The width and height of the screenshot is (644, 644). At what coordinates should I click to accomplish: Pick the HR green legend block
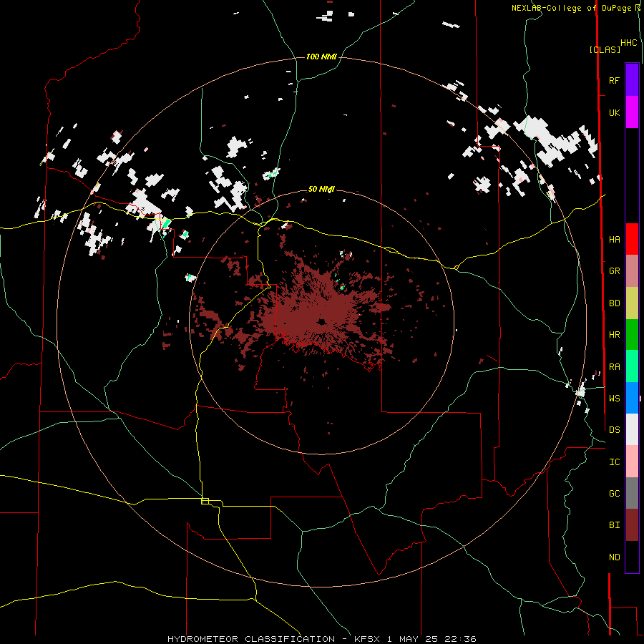[x=632, y=335]
